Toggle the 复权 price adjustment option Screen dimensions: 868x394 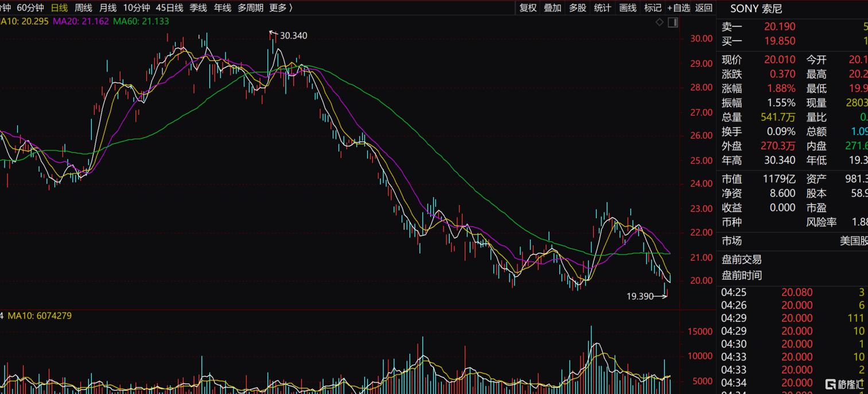click(x=528, y=8)
